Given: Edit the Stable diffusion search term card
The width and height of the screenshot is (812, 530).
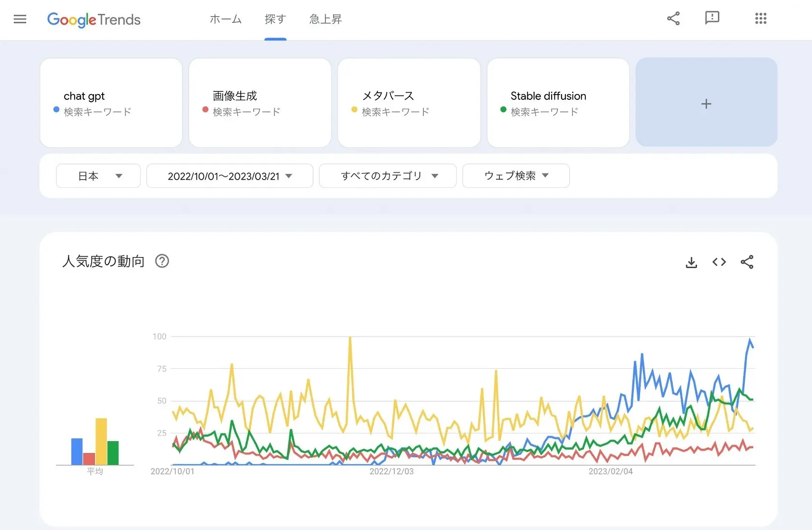Looking at the screenshot, I should [x=558, y=103].
